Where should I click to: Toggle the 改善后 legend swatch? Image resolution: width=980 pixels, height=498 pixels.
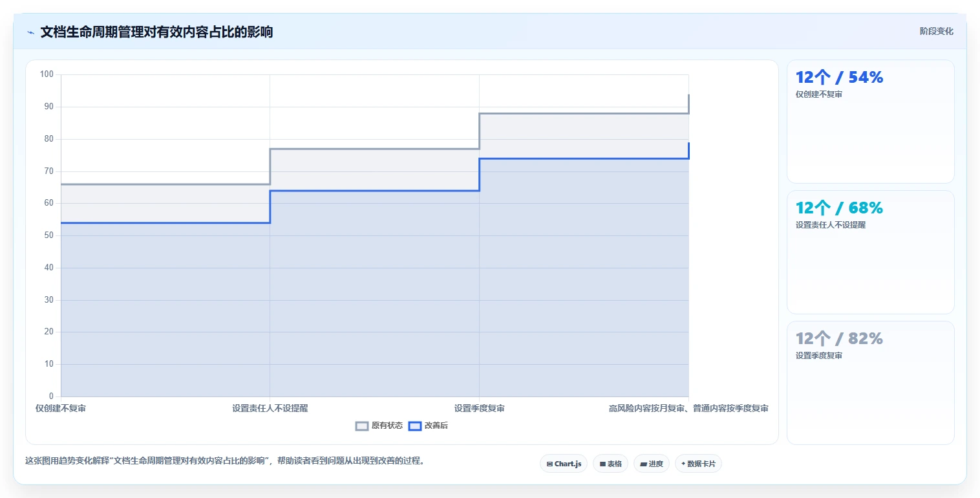(415, 426)
